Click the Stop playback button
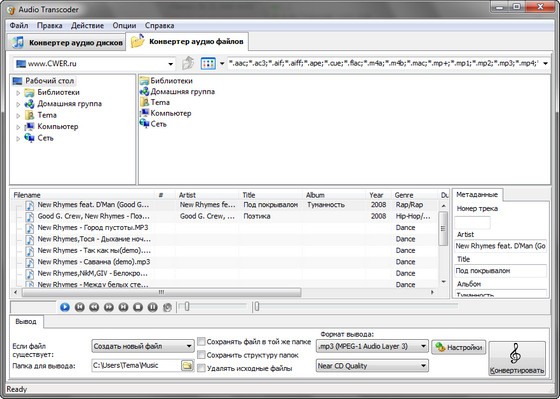The height and width of the screenshot is (399, 560). pyautogui.click(x=138, y=307)
